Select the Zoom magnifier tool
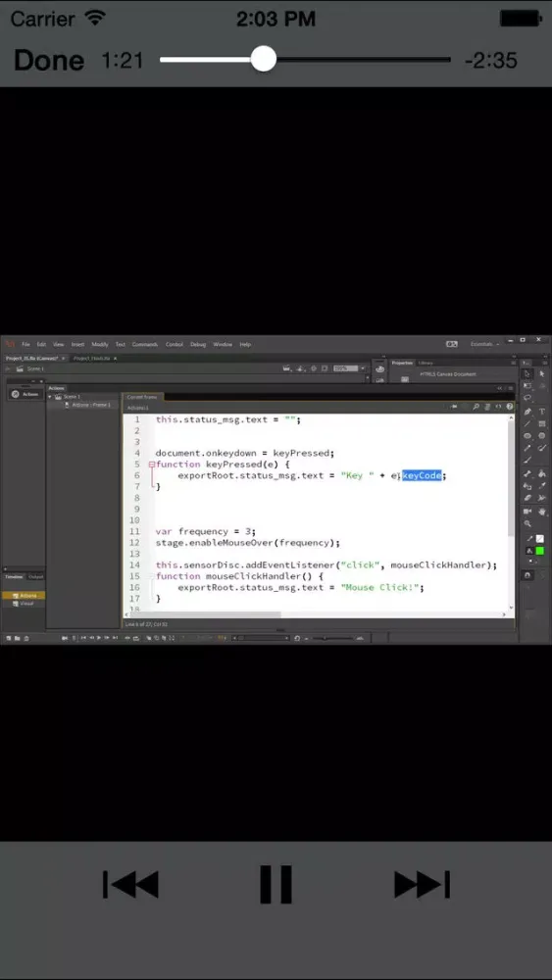The image size is (552, 980). [527, 523]
